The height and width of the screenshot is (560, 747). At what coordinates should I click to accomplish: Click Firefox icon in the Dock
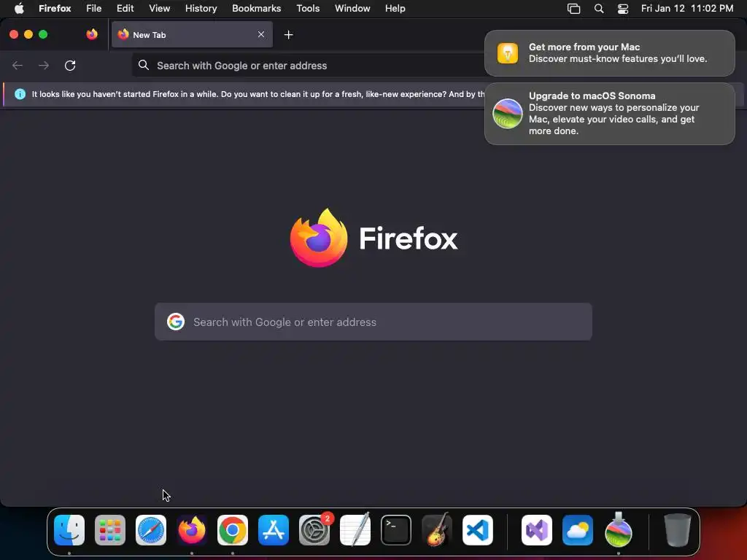click(192, 530)
